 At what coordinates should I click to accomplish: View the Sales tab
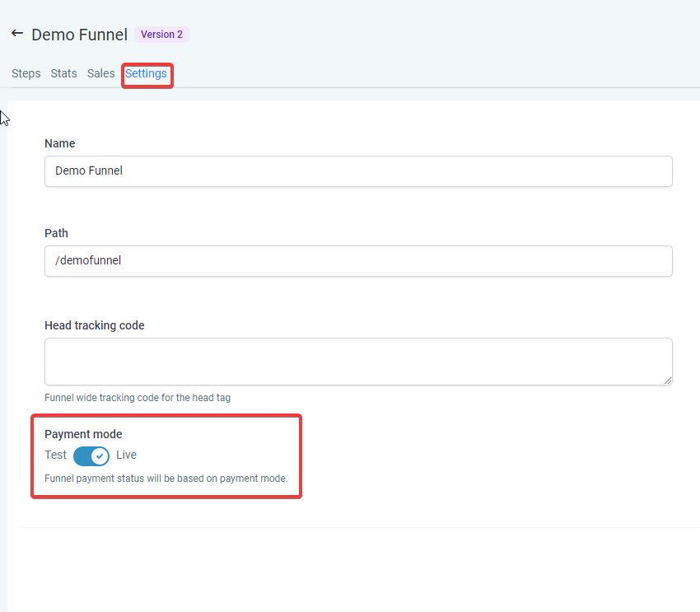pyautogui.click(x=100, y=73)
